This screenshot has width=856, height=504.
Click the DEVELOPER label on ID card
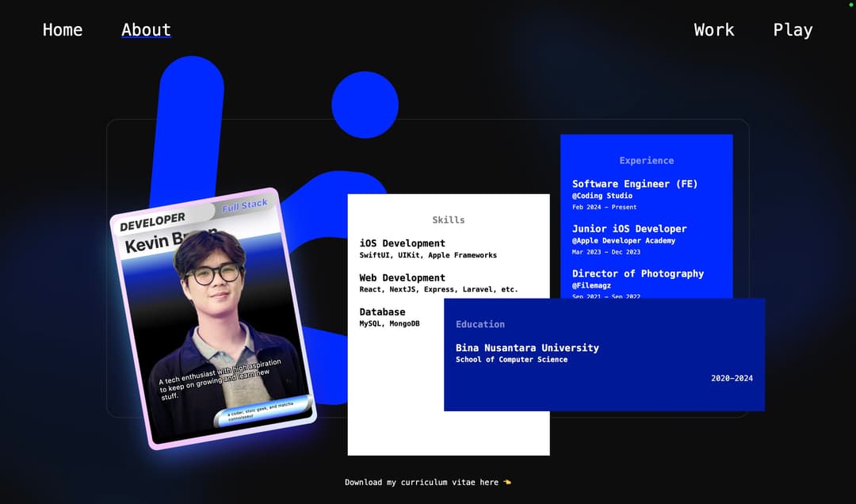[152, 221]
